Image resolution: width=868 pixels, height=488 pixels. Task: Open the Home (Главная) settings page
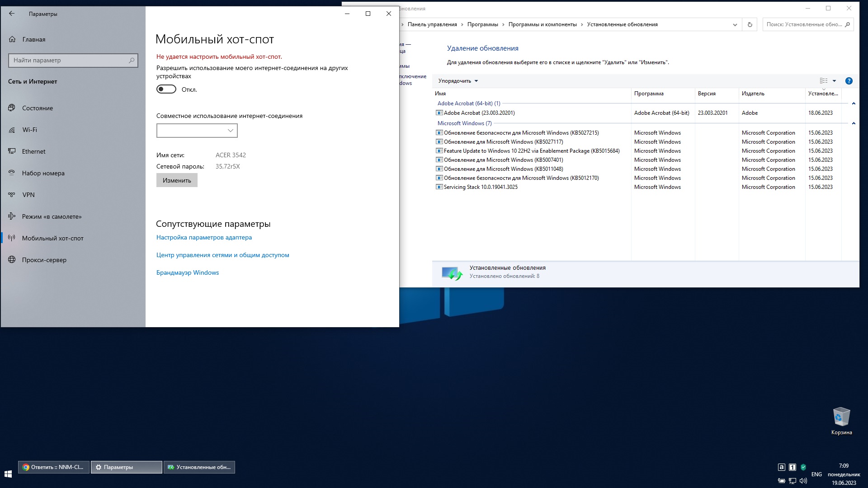click(33, 39)
